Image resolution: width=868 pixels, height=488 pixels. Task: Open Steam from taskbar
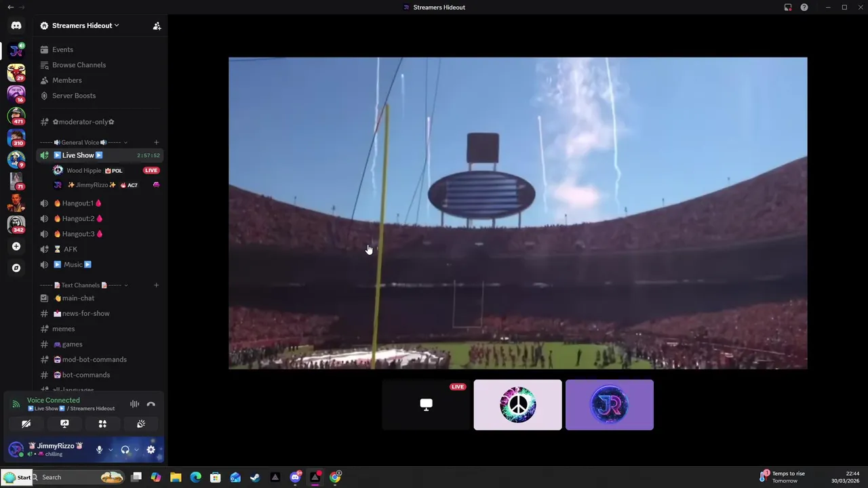[255, 477]
